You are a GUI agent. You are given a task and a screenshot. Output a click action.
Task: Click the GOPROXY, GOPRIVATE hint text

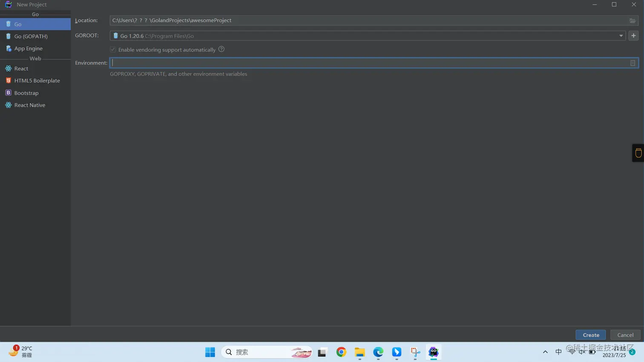pos(178,74)
